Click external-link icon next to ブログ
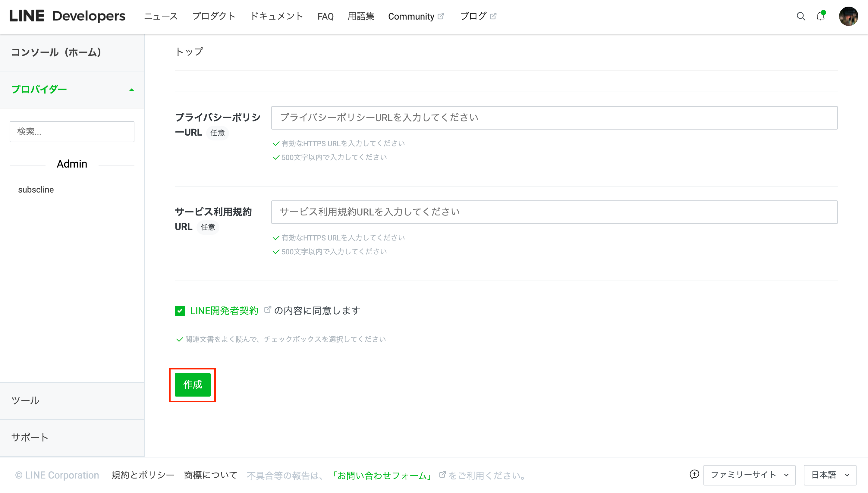868x493 pixels. (x=493, y=16)
